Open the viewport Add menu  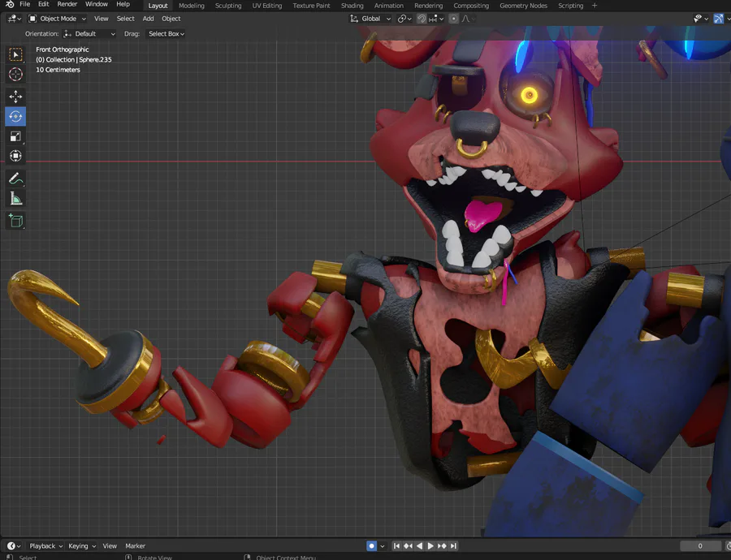point(149,19)
